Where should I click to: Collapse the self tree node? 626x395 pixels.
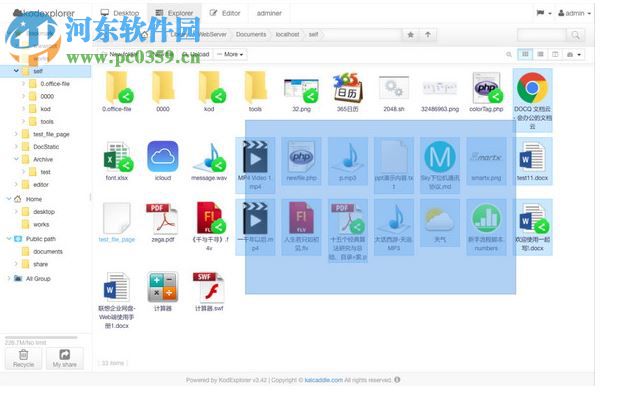click(x=16, y=71)
